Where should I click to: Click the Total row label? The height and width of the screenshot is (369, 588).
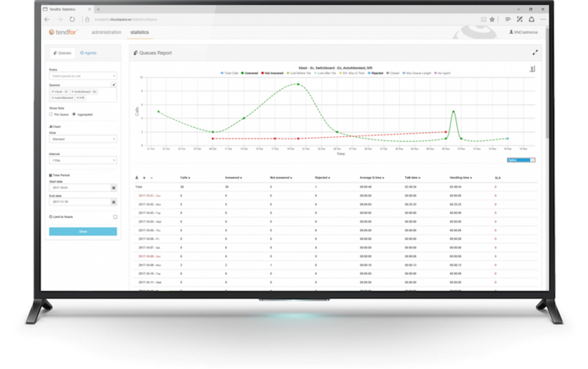coord(139,186)
